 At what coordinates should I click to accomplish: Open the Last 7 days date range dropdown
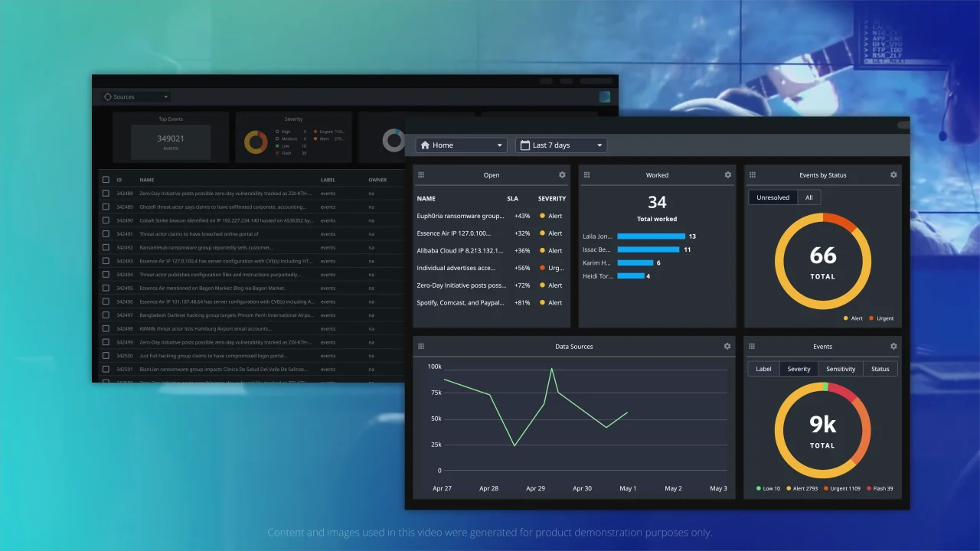(561, 145)
